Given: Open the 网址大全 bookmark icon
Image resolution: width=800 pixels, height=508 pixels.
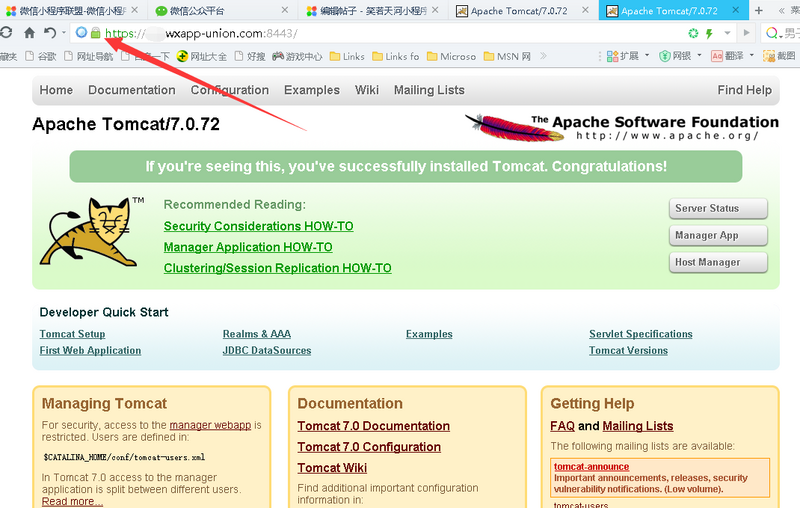Looking at the screenshot, I should [x=182, y=56].
